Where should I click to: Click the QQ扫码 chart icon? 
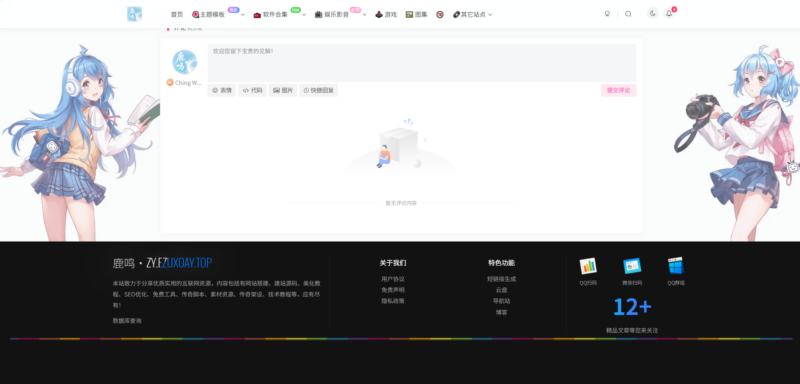588,266
